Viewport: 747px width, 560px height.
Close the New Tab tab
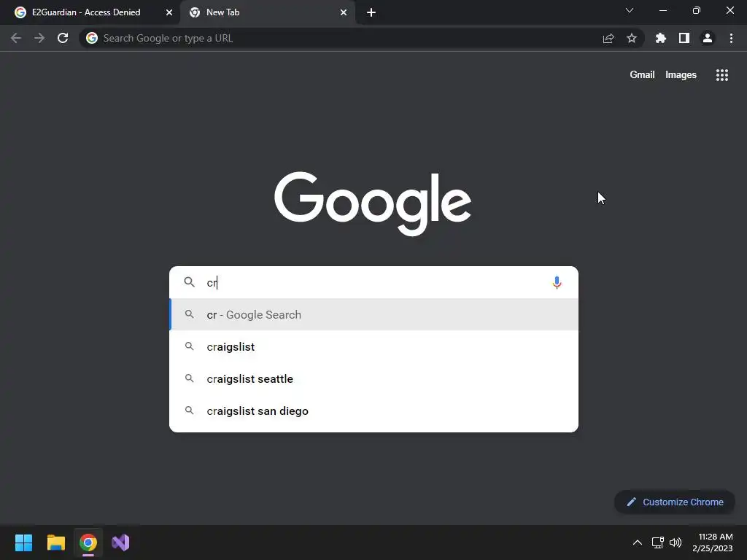(344, 12)
